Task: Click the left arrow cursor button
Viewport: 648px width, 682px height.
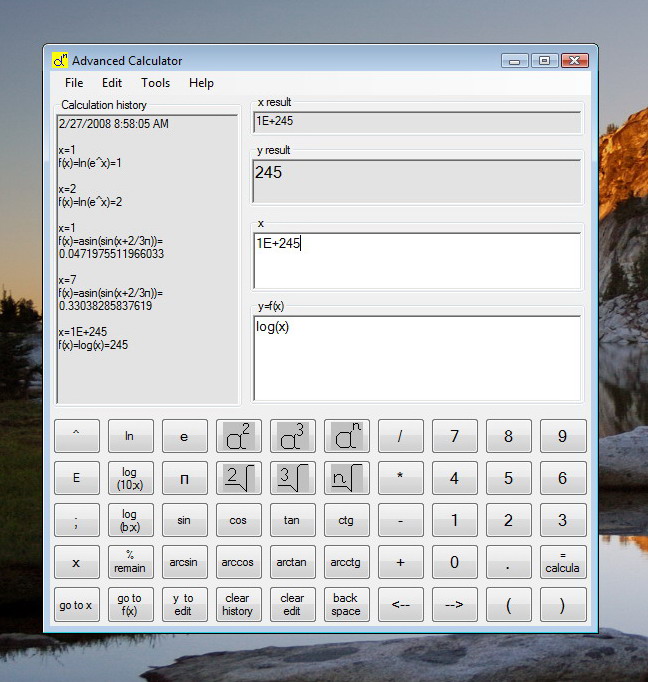Action: (x=400, y=604)
